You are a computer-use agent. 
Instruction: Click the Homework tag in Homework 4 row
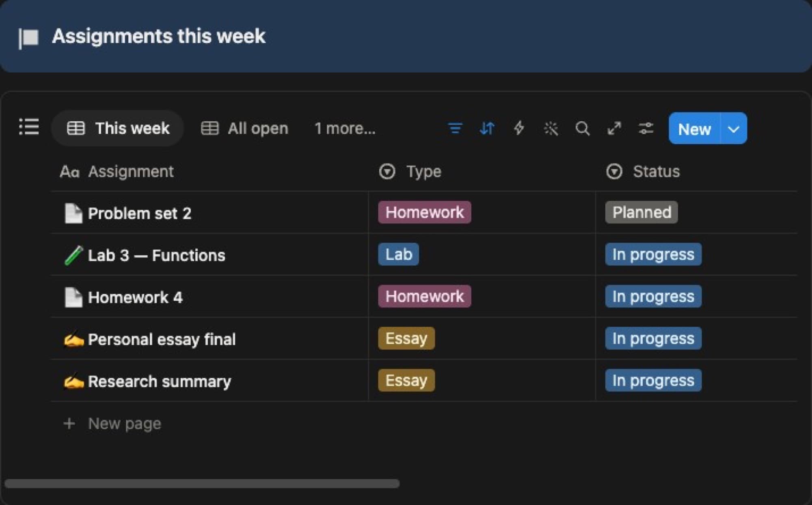pyautogui.click(x=425, y=296)
